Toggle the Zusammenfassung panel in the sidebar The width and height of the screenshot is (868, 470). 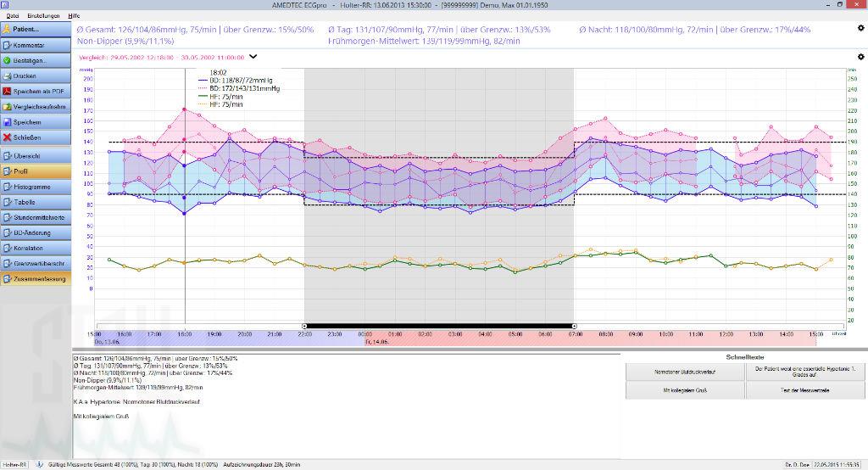click(x=36, y=278)
